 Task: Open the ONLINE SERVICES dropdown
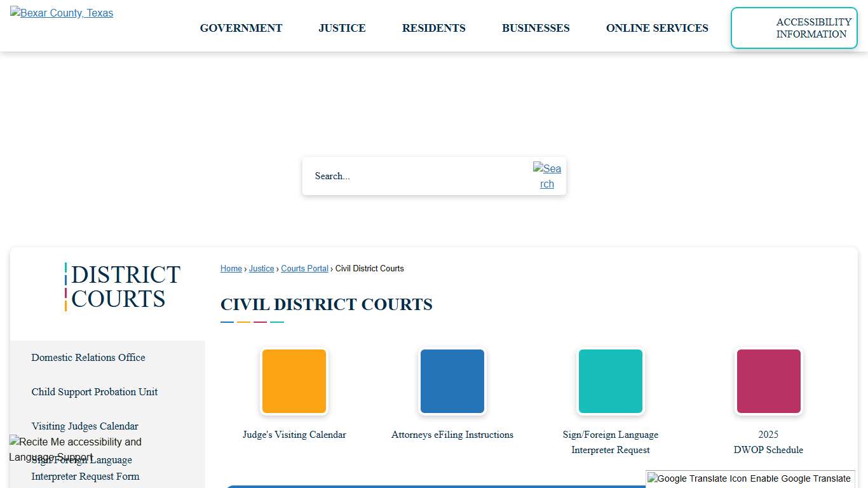click(657, 28)
